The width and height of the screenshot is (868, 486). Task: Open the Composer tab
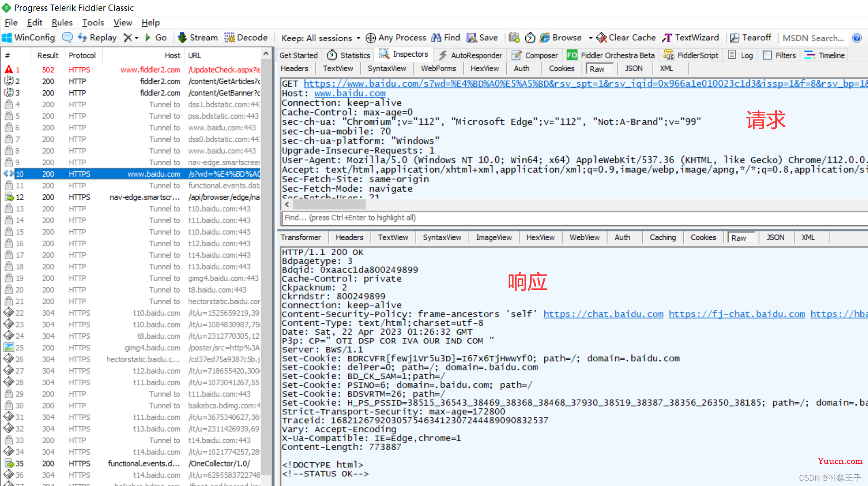535,55
